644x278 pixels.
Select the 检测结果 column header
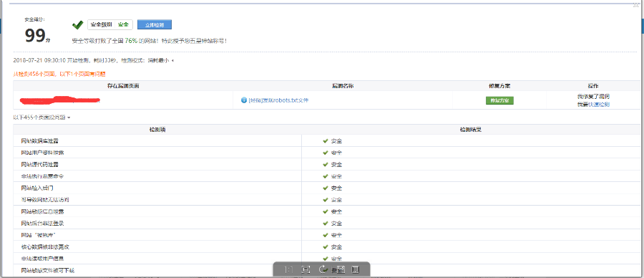coord(470,130)
